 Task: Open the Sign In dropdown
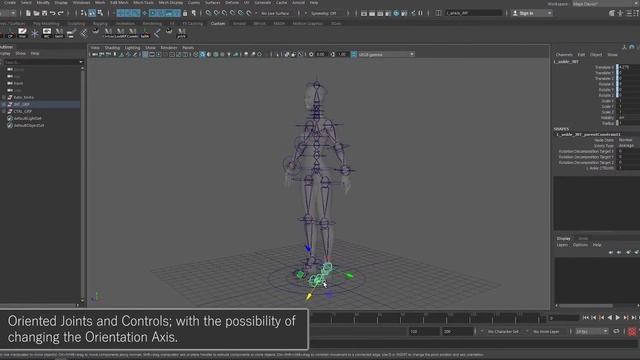532,13
